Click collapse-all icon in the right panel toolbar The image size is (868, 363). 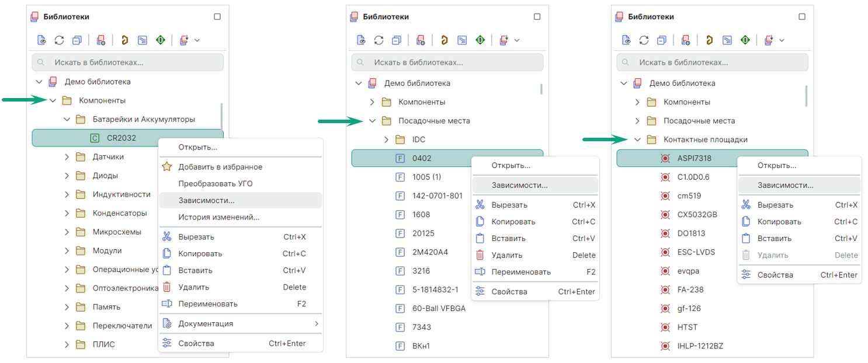coord(662,40)
